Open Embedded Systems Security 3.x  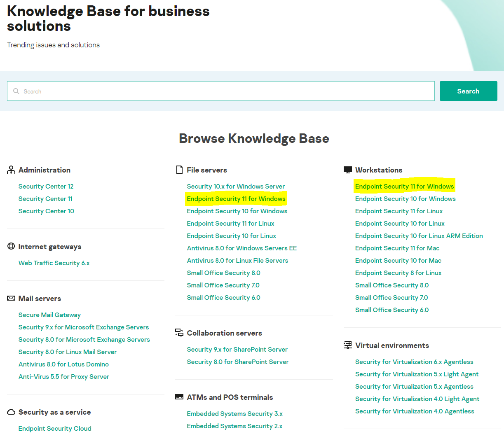pyautogui.click(x=234, y=414)
